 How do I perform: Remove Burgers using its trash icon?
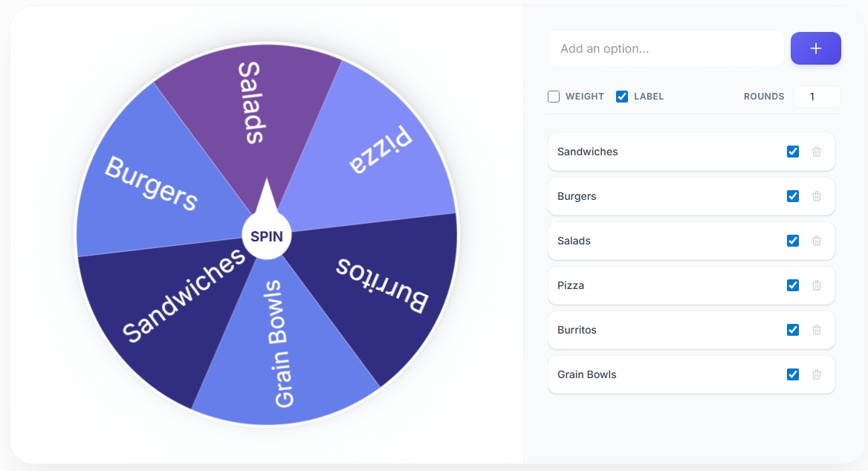pyautogui.click(x=817, y=196)
